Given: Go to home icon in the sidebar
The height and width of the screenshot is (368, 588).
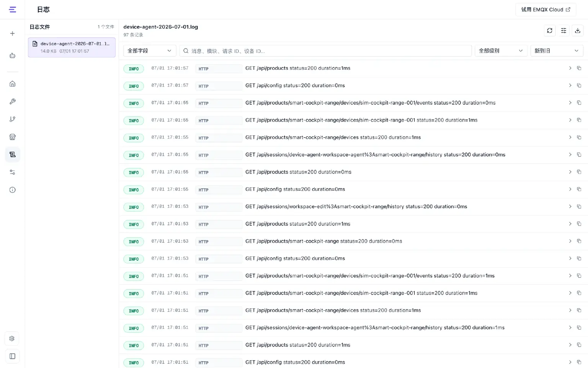Looking at the screenshot, I should [12, 84].
